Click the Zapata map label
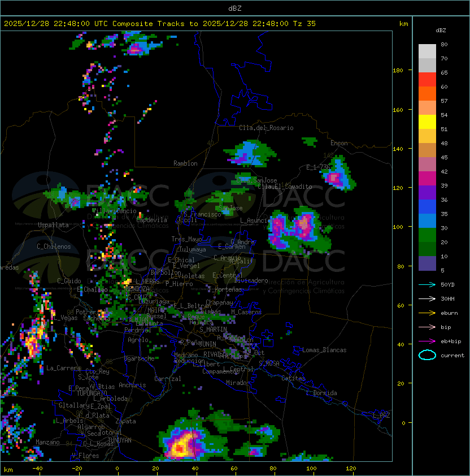 (x=125, y=421)
